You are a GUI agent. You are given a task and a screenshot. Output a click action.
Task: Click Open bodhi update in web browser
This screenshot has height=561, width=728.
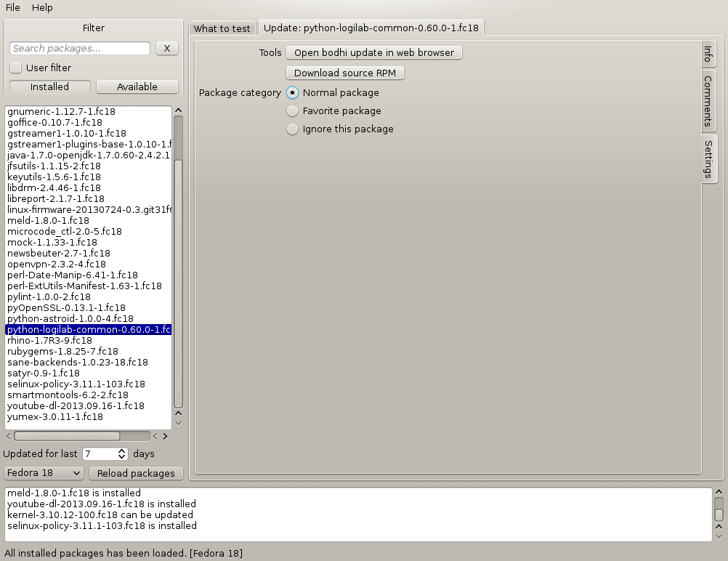point(374,52)
